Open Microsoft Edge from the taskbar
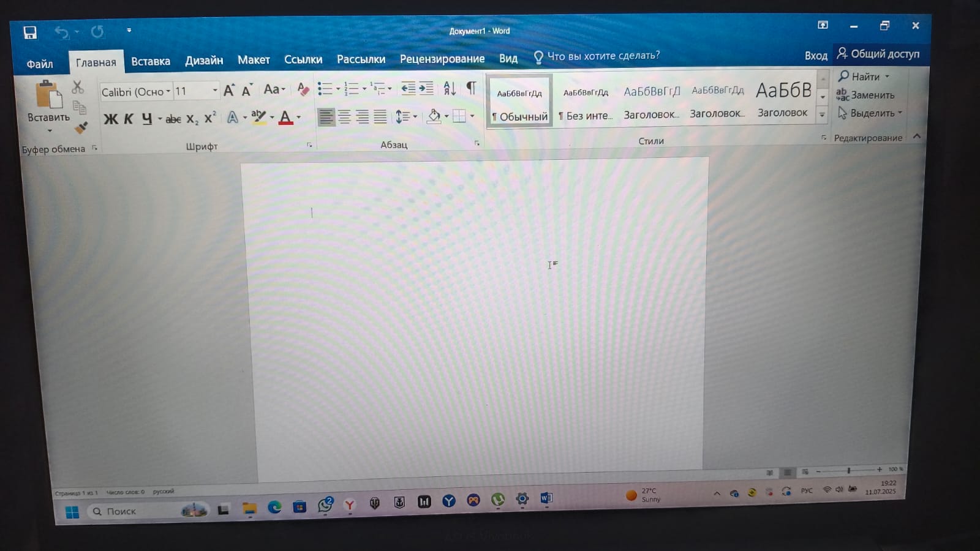Screen dimensions: 980x551 pos(274,507)
